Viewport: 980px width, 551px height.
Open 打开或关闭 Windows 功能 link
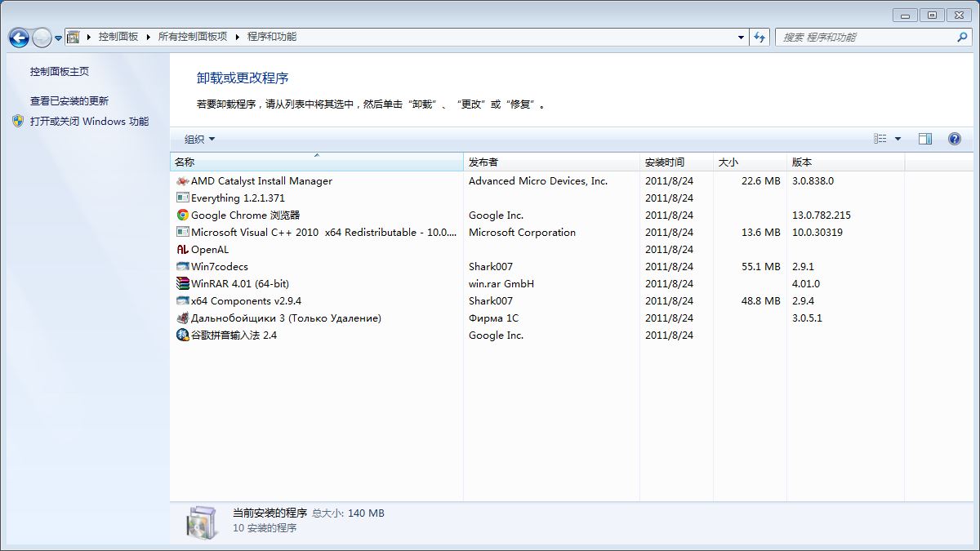coord(89,122)
